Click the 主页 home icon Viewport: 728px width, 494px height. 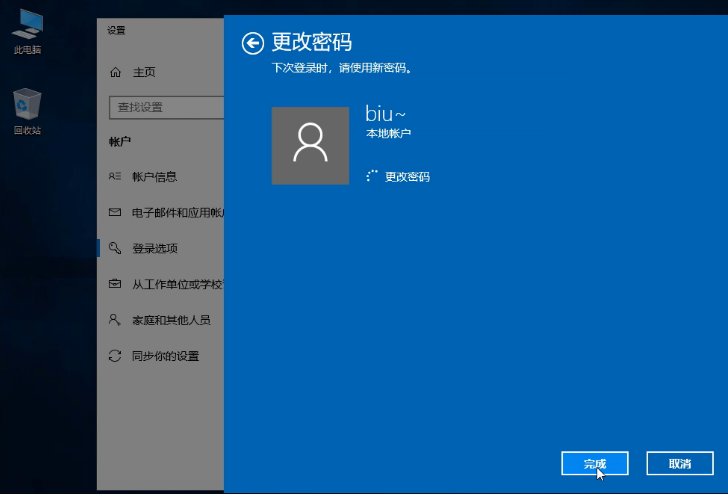coord(115,72)
